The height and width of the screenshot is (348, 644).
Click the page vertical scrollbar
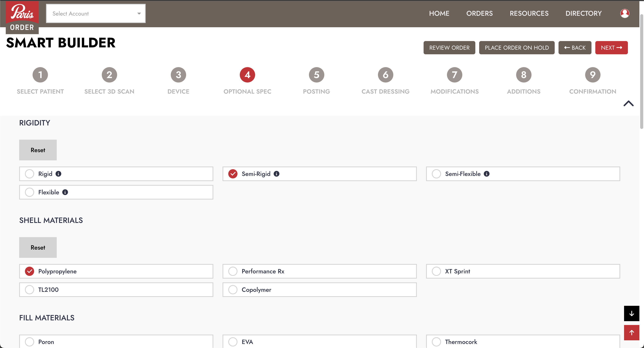pos(642,71)
